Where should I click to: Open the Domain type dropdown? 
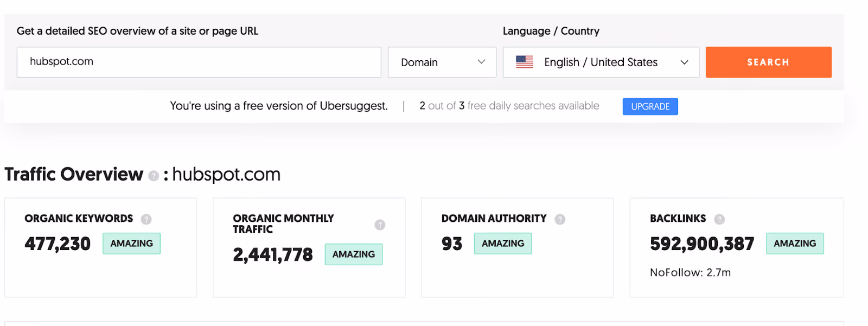click(x=442, y=62)
